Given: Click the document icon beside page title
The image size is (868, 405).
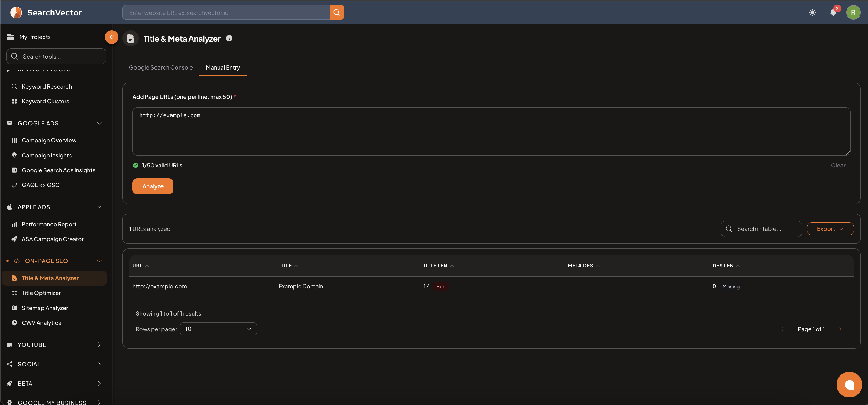Looking at the screenshot, I should point(130,38).
